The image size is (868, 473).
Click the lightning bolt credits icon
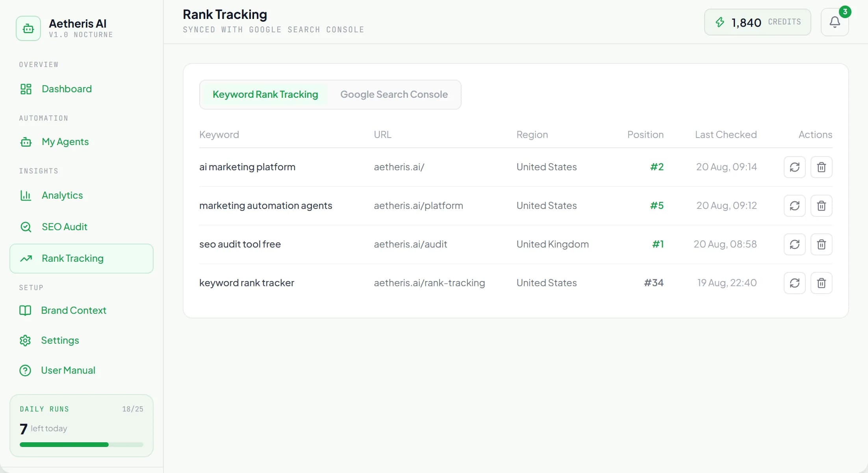tap(720, 22)
